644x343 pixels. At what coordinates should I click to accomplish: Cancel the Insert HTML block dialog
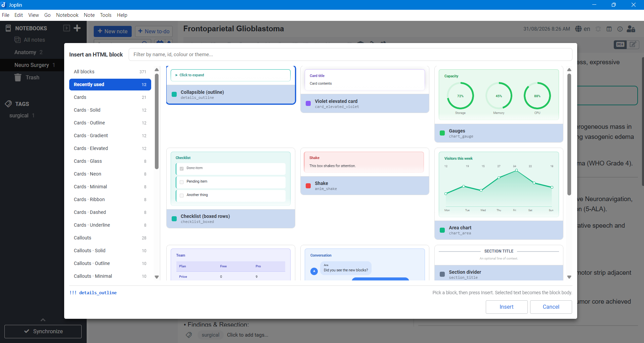(x=551, y=307)
